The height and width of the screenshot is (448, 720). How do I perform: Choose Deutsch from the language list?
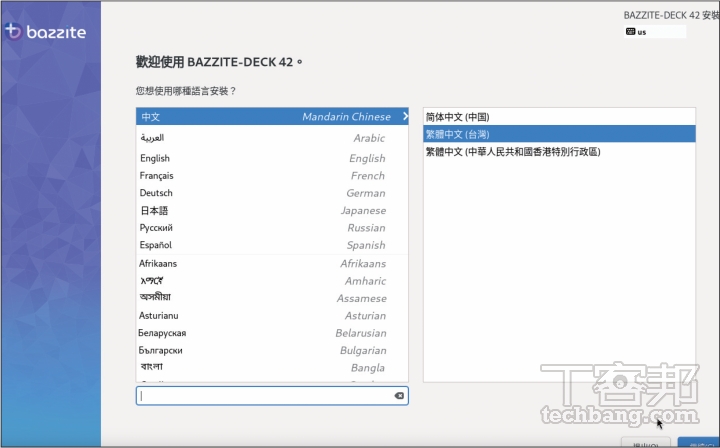[x=272, y=193]
